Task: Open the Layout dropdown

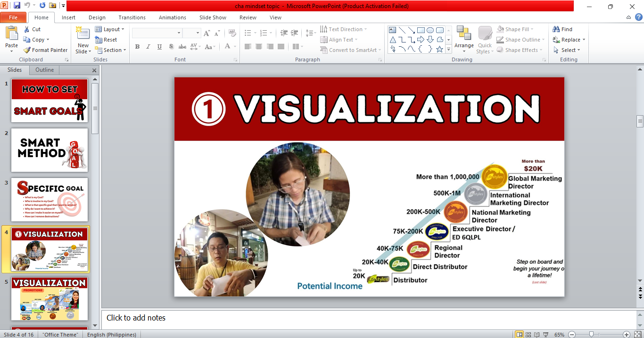Action: tap(110, 29)
